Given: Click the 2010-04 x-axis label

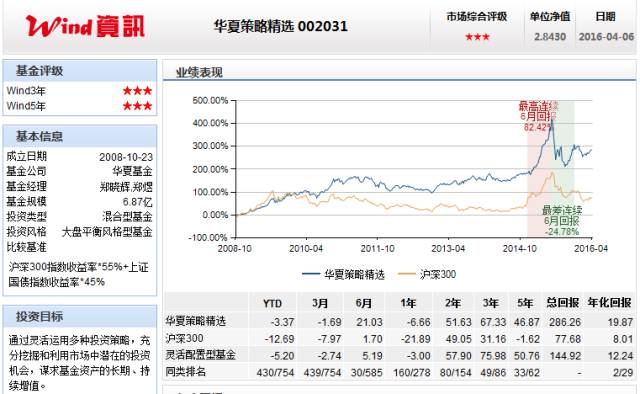Looking at the screenshot, I should [306, 248].
